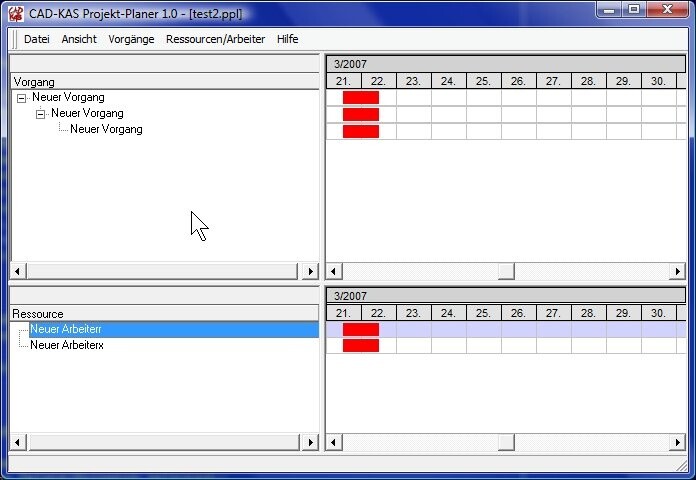Click left arrow of Vorgang list scrollbar
Image resolution: width=696 pixels, height=480 pixels.
[x=18, y=271]
